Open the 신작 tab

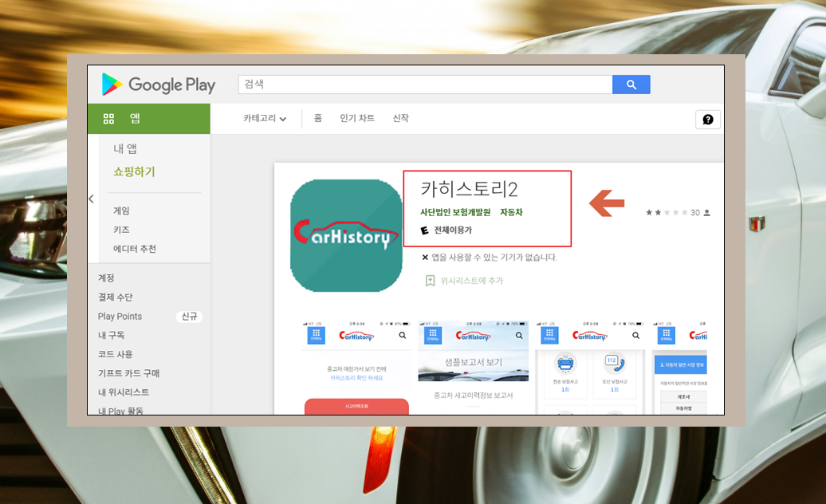coord(400,118)
